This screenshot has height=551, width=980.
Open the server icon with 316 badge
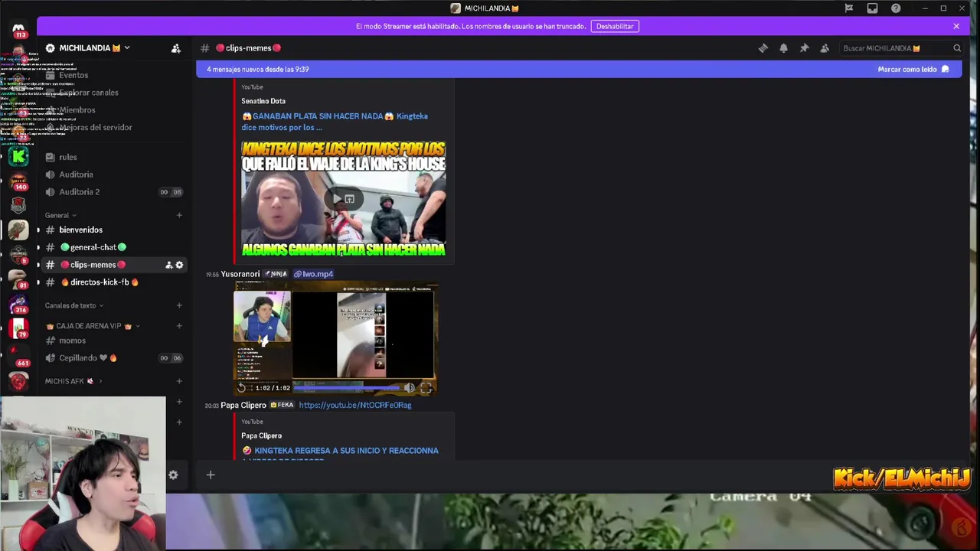click(x=18, y=305)
